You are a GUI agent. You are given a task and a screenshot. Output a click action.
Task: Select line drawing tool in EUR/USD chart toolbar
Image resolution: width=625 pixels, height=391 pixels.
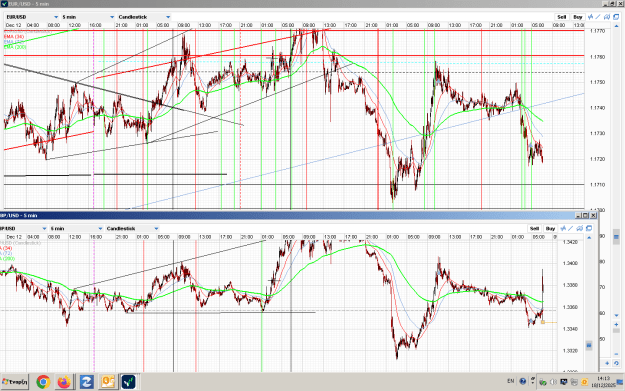(598, 17)
